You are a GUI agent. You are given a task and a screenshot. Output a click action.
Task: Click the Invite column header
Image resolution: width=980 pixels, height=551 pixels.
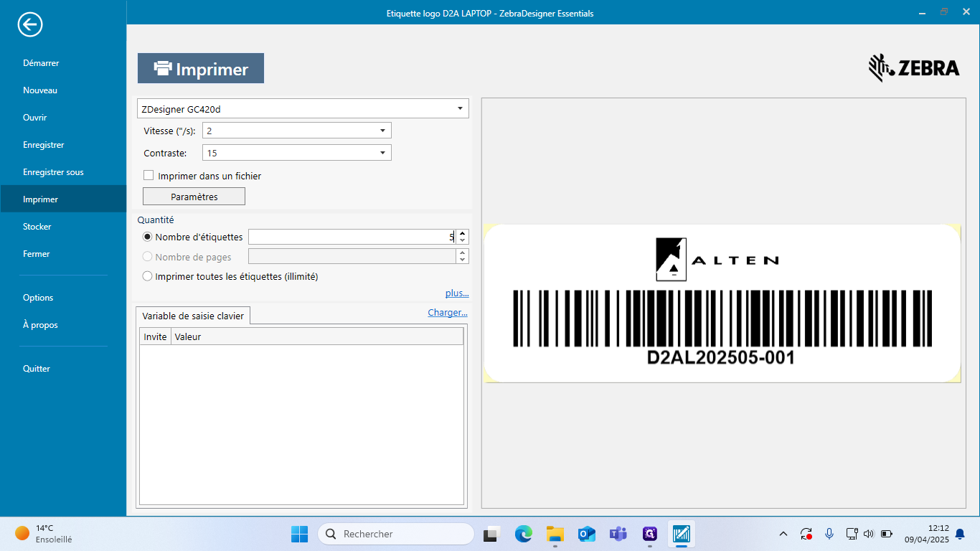(x=155, y=336)
